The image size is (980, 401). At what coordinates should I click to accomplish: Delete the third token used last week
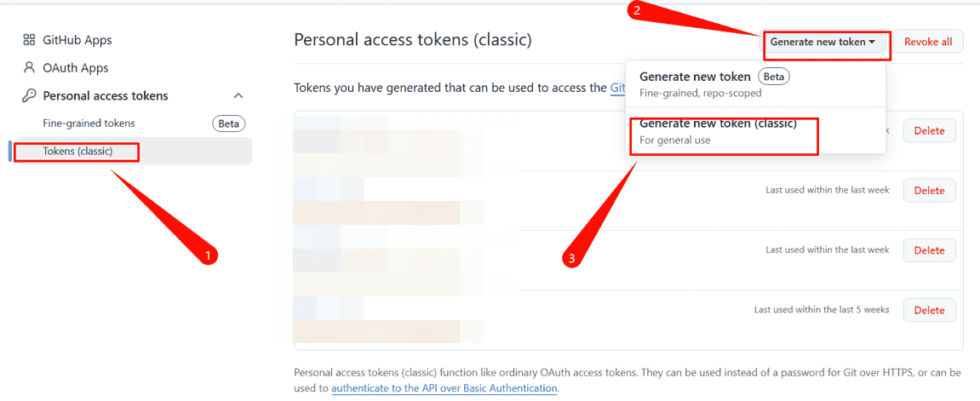(x=930, y=250)
